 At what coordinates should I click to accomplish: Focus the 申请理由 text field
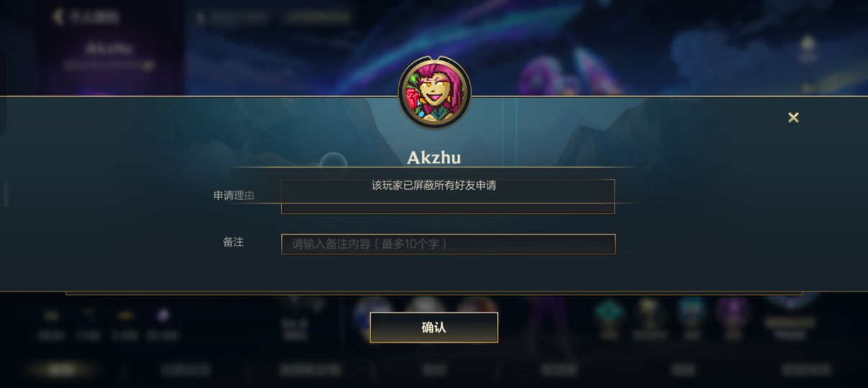click(x=447, y=196)
